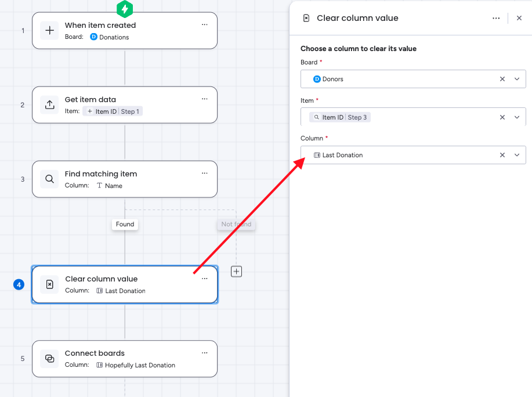Expand the Column dropdown chevron

[x=517, y=155]
